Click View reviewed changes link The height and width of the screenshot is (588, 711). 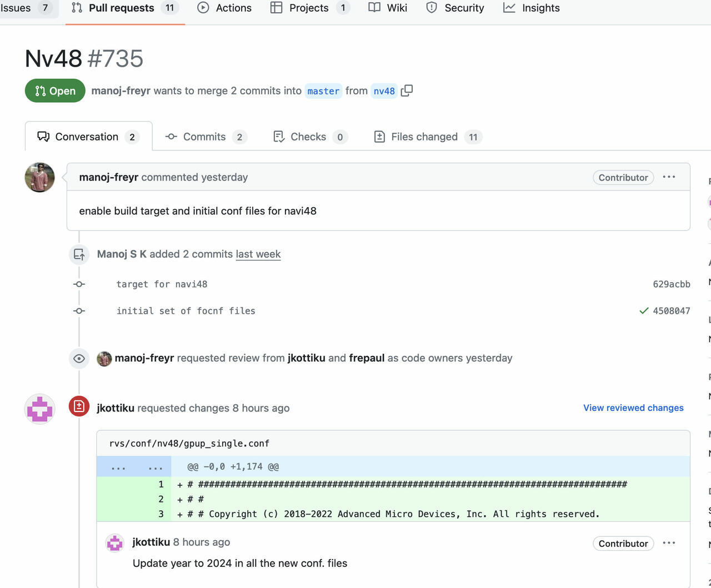tap(633, 408)
